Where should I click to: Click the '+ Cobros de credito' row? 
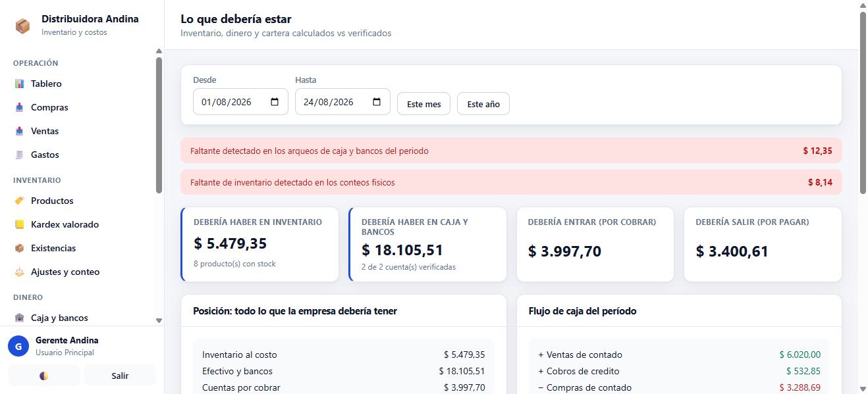[x=679, y=371]
